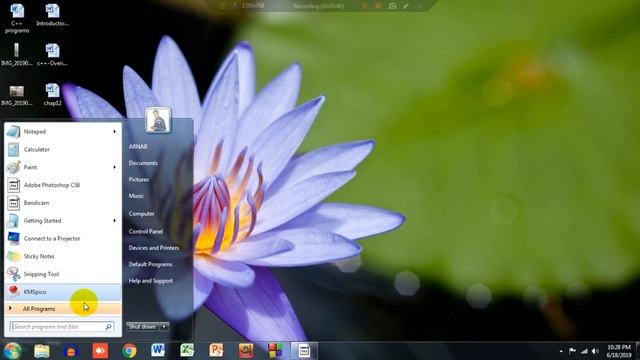Click the camera icon in recording bar
Screen dimensions: 640x360
tap(392, 6)
